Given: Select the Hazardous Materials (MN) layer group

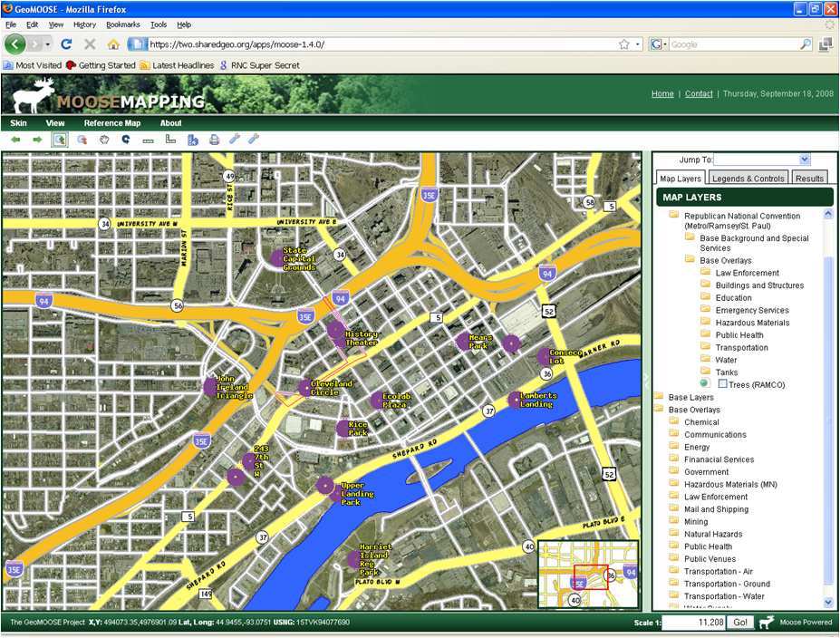Looking at the screenshot, I should coord(730,484).
